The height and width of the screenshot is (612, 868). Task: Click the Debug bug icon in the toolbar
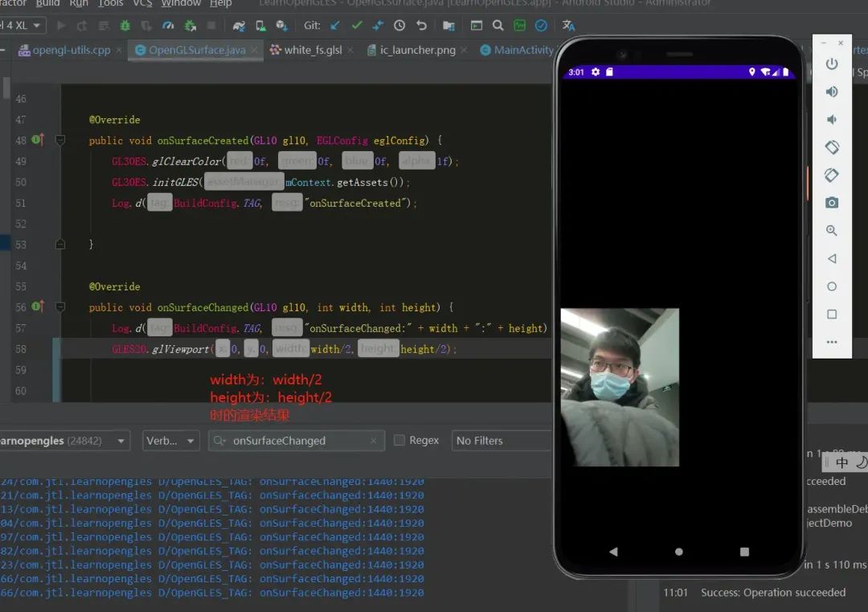126,26
